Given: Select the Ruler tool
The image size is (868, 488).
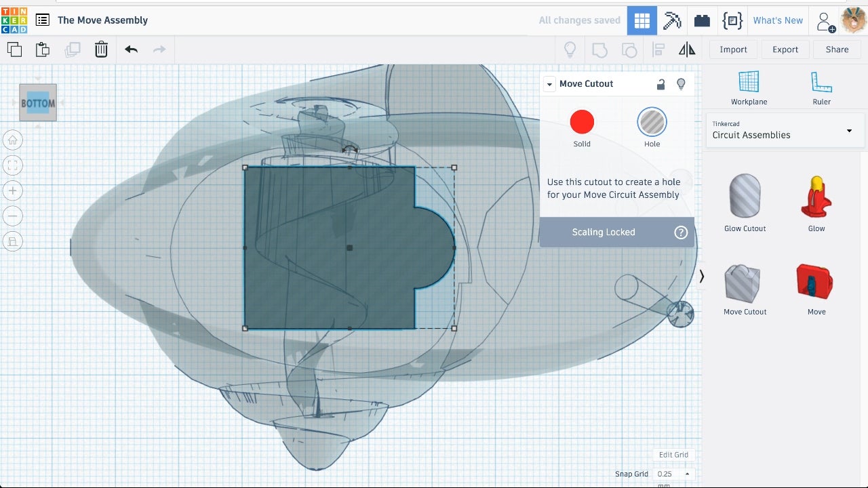Looking at the screenshot, I should [821, 88].
